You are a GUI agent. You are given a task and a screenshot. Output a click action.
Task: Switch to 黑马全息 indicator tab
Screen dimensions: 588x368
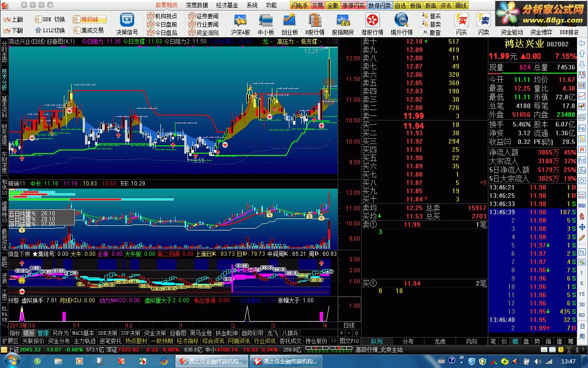point(201,333)
